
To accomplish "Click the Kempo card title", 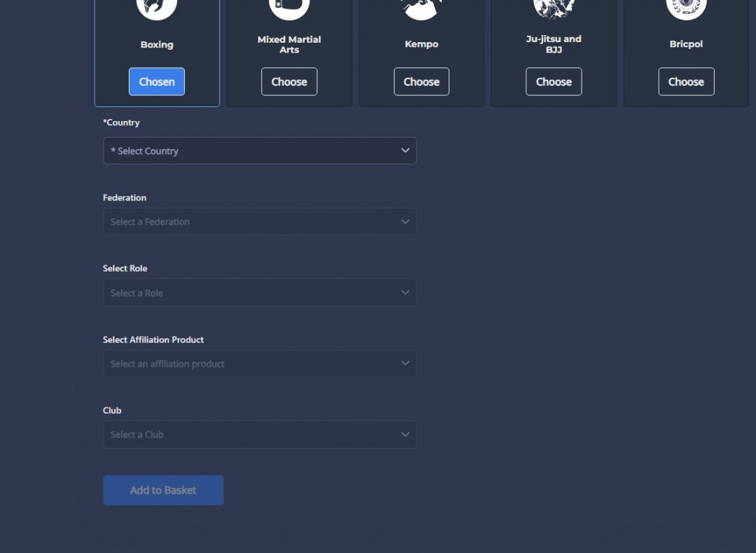I will pos(421,44).
